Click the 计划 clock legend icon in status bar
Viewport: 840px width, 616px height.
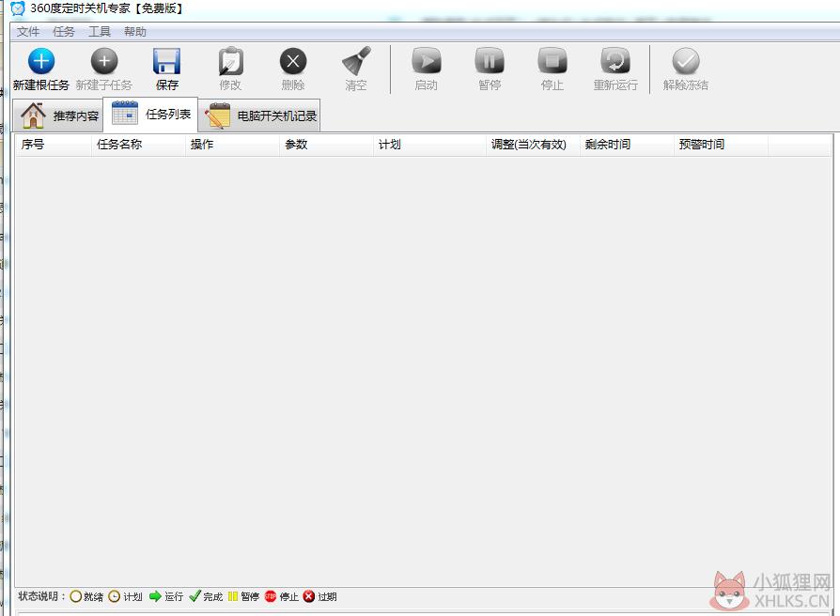pos(114,596)
